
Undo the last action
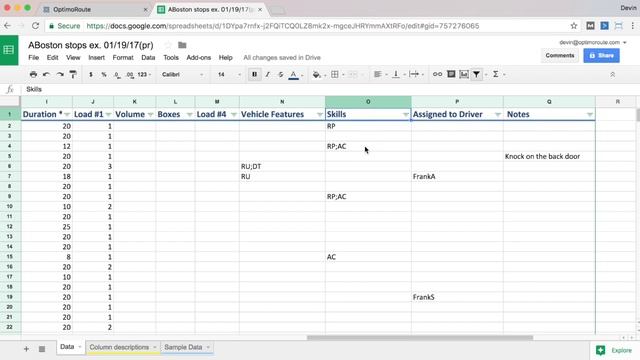(46, 74)
